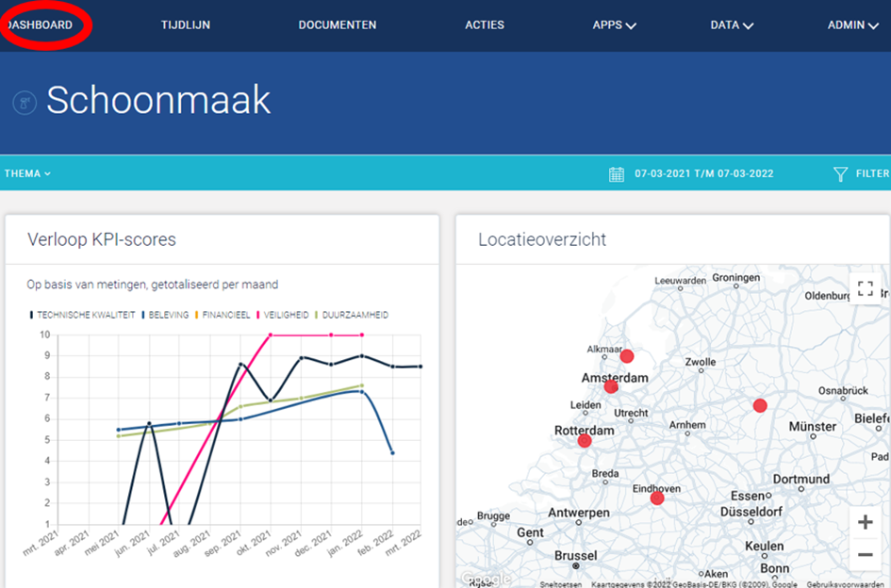891x588 pixels.
Task: Click the Locatieoverzicht heading
Action: (542, 239)
